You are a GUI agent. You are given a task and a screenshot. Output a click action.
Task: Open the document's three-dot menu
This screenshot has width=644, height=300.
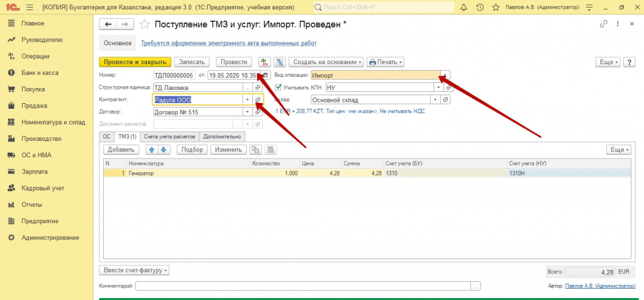click(x=618, y=24)
